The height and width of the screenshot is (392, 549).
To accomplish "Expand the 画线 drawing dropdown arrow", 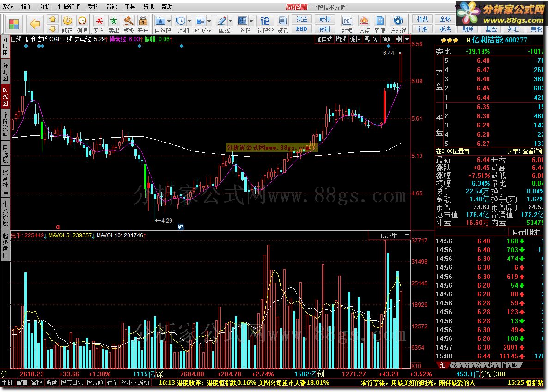I will click(231, 21).
